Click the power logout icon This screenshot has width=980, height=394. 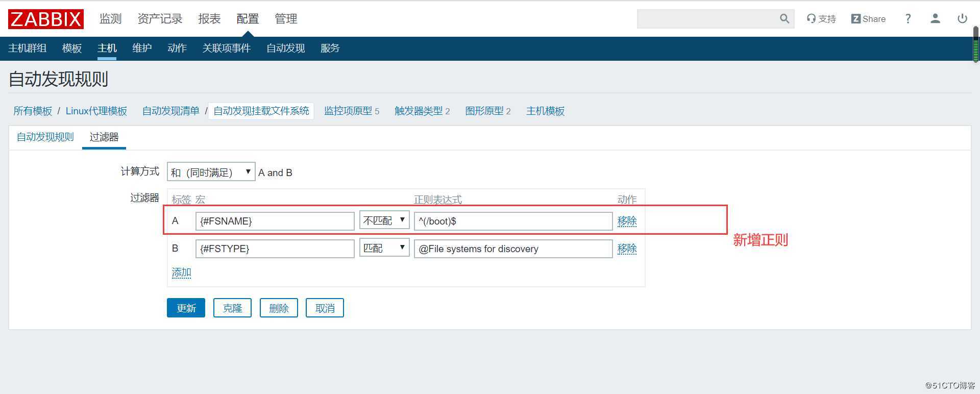pyautogui.click(x=962, y=19)
